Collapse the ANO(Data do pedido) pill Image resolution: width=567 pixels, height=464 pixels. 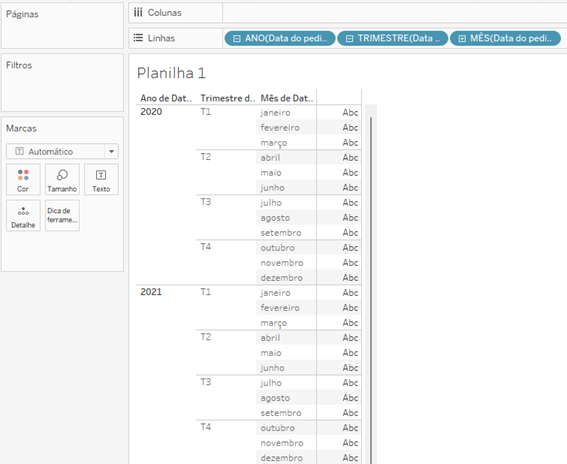[x=236, y=38]
